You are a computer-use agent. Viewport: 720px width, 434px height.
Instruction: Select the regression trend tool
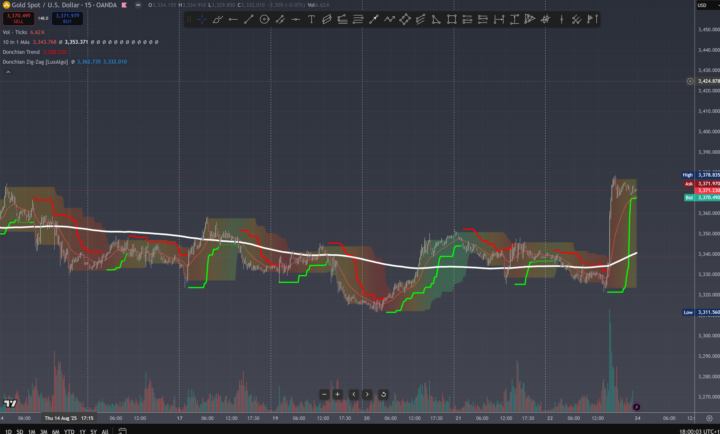point(343,19)
